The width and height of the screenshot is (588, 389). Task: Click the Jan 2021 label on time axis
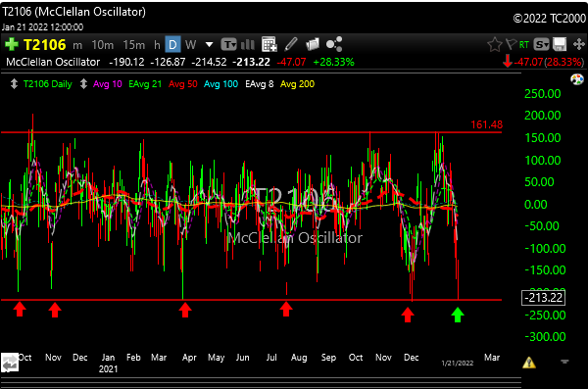(x=108, y=363)
